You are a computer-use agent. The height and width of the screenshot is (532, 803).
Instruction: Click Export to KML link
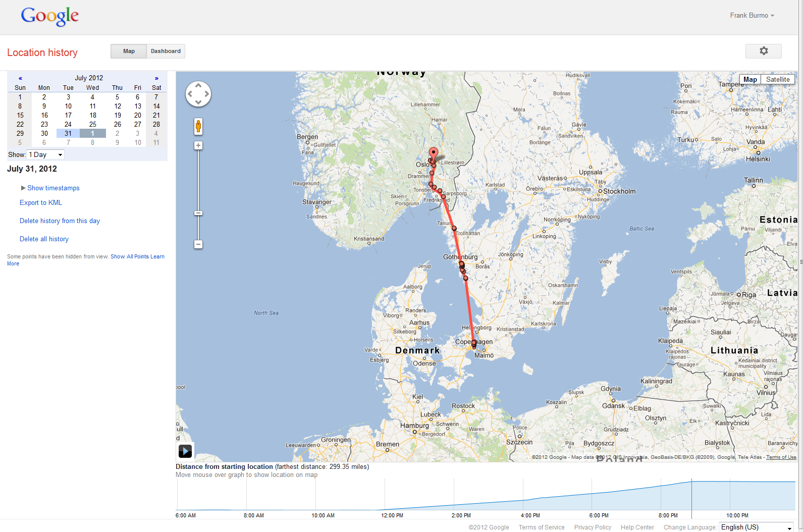coord(41,202)
